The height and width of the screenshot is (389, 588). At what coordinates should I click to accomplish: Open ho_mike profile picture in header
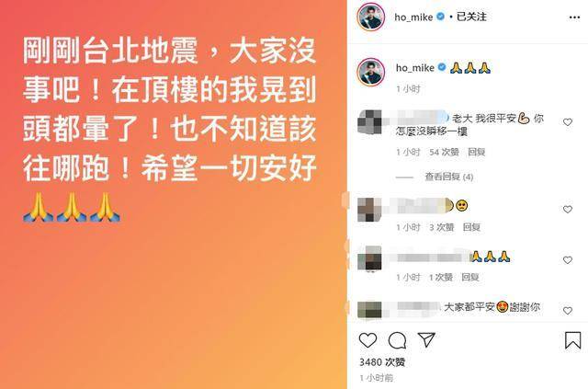(x=371, y=17)
